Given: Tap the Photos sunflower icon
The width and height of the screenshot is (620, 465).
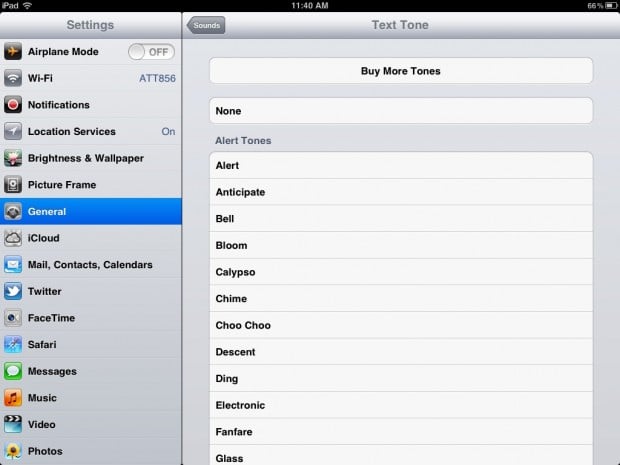Looking at the screenshot, I should 13,451.
